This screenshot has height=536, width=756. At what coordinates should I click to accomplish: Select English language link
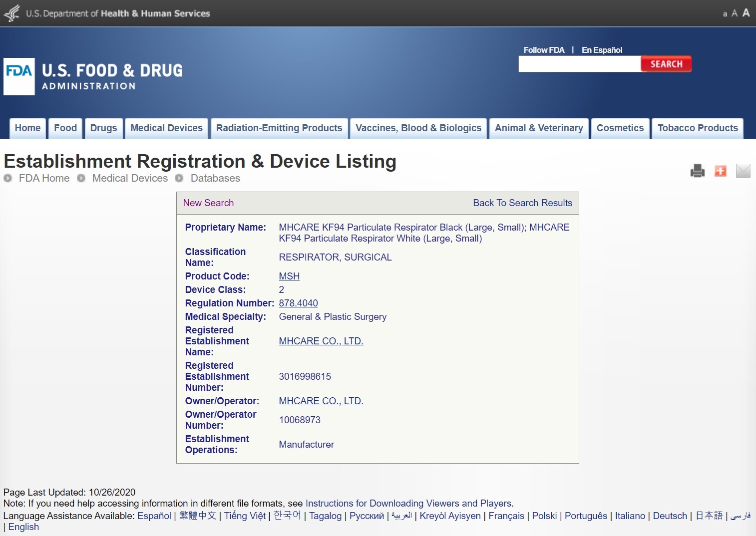tap(23, 527)
